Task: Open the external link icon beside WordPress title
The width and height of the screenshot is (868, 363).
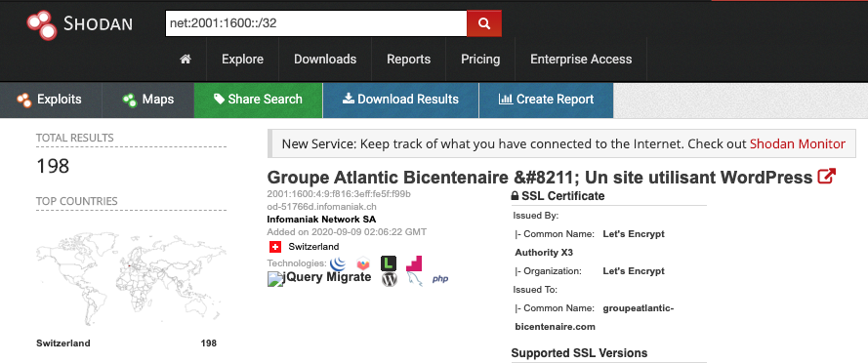Action: (x=826, y=177)
